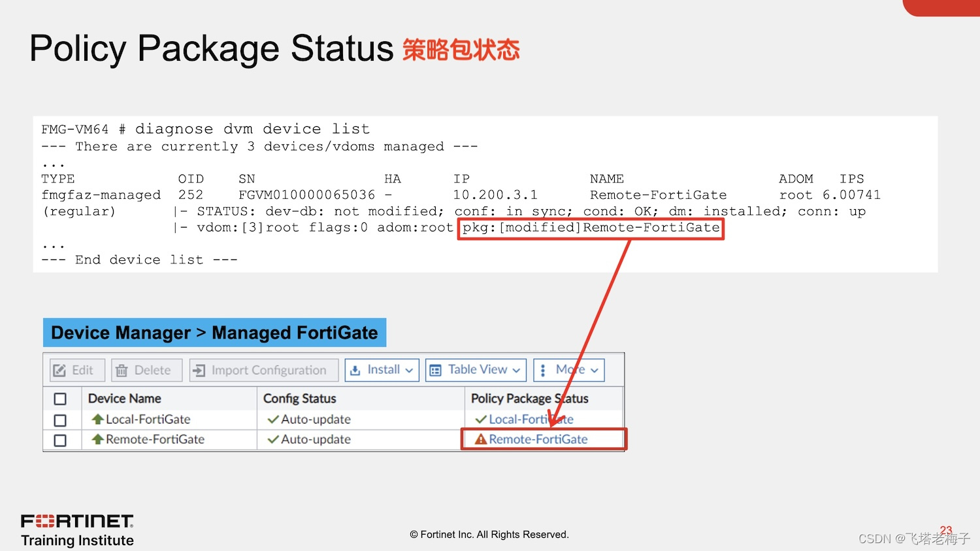Image resolution: width=980 pixels, height=551 pixels.
Task: Click green up arrow beside Remote-FortiGate device
Action: pos(97,439)
